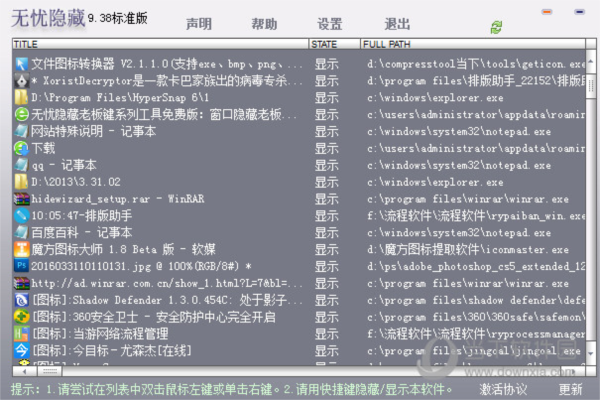Select the 下载 row title

coord(43,148)
